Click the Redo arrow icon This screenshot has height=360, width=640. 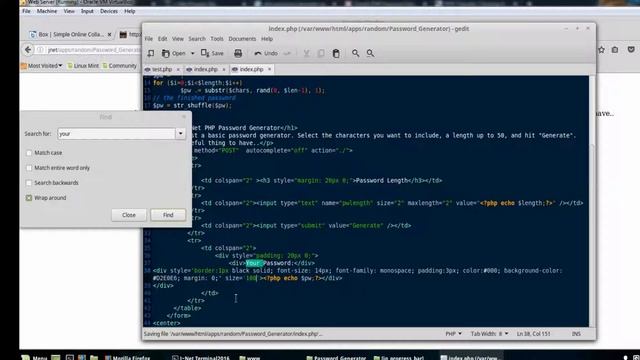pyautogui.click(x=287, y=53)
